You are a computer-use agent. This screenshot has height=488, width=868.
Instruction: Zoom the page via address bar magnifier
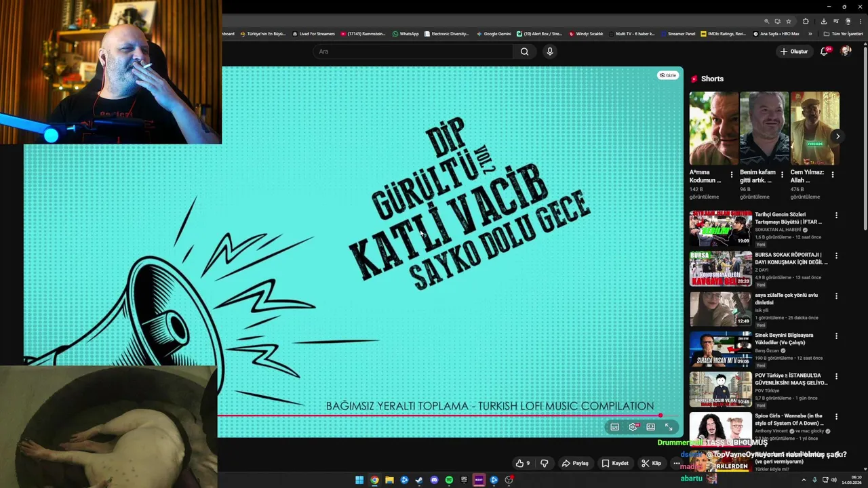point(766,22)
